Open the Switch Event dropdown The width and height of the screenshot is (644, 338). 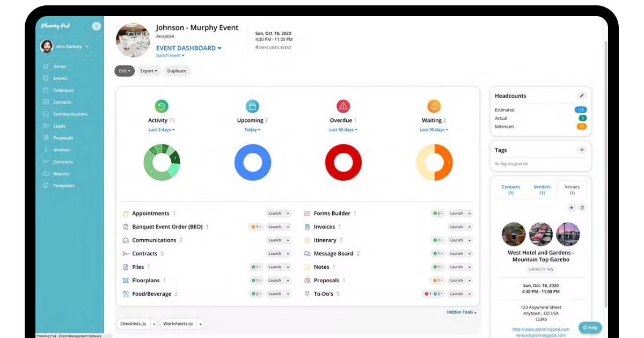pyautogui.click(x=170, y=55)
